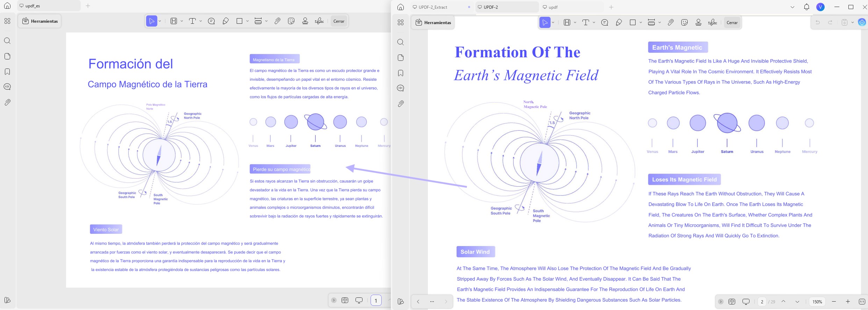The image size is (868, 310).
Task: Click the save icon in right window
Action: (844, 22)
